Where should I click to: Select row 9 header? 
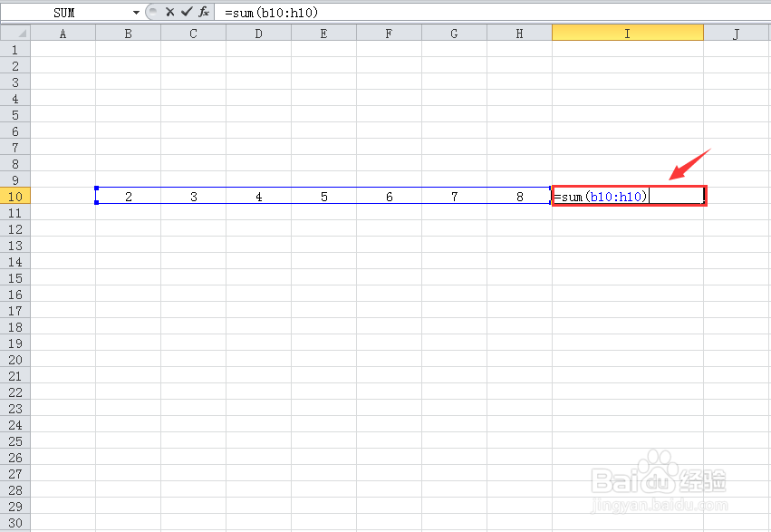tap(15, 180)
